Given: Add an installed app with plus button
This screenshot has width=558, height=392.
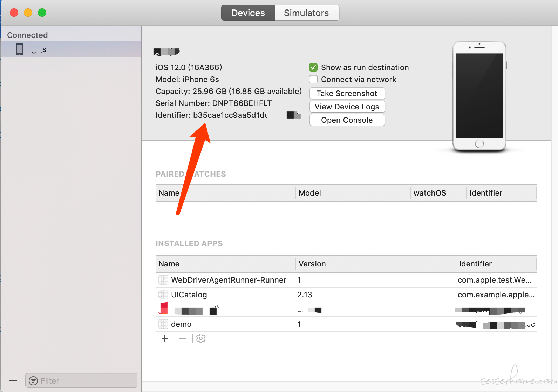Looking at the screenshot, I should click(x=165, y=338).
